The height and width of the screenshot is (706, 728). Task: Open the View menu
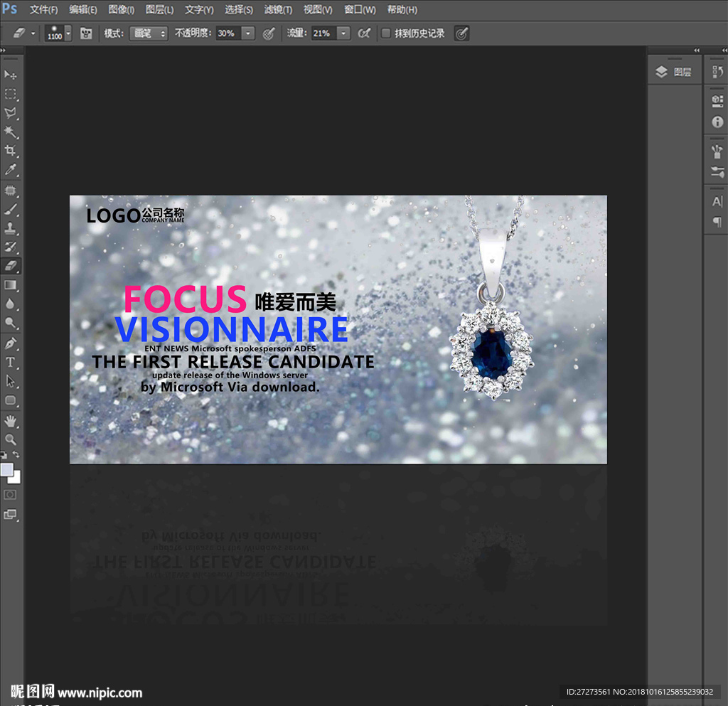tap(318, 10)
